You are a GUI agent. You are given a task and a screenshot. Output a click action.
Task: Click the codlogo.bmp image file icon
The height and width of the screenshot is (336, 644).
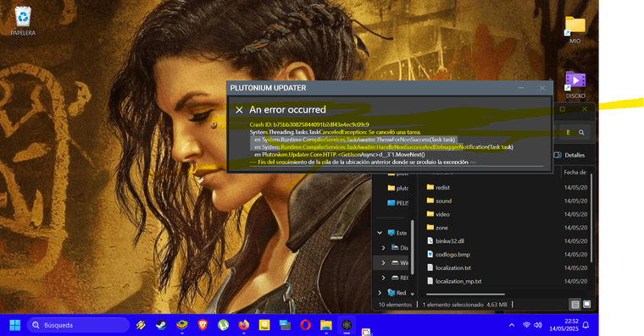tap(430, 255)
